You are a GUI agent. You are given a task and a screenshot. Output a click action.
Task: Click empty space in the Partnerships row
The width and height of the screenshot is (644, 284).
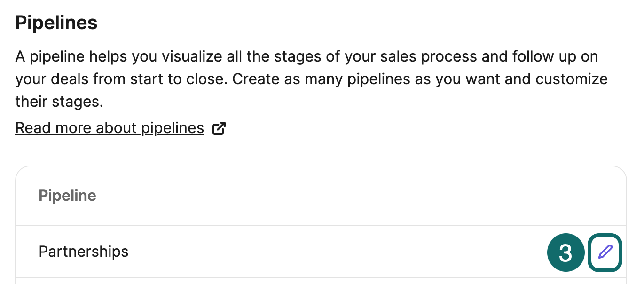pos(329,252)
